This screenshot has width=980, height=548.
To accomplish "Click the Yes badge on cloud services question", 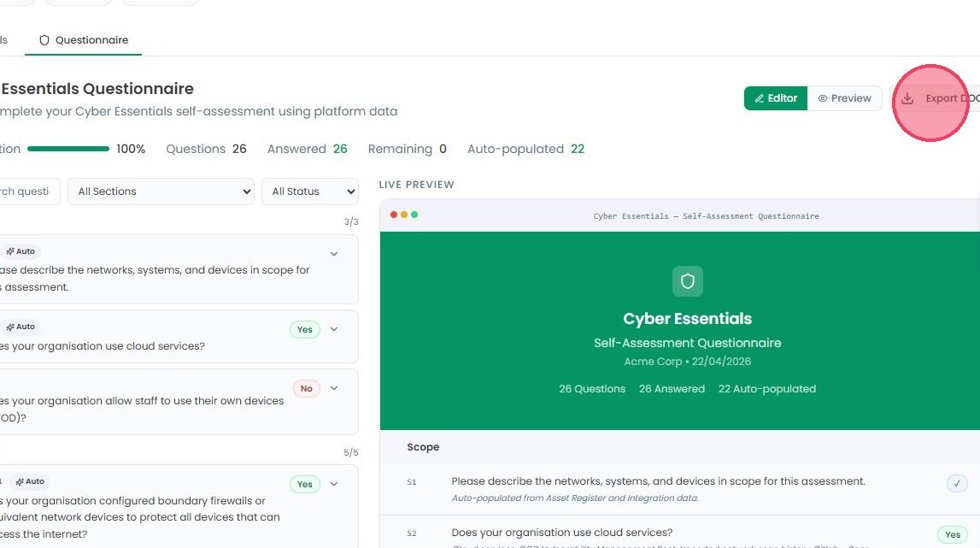I will tap(304, 330).
